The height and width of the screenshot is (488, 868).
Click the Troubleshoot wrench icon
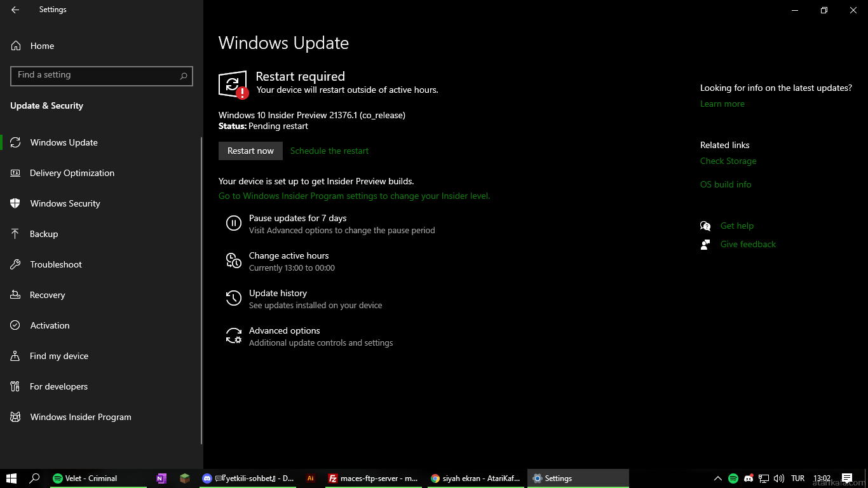[x=16, y=264]
